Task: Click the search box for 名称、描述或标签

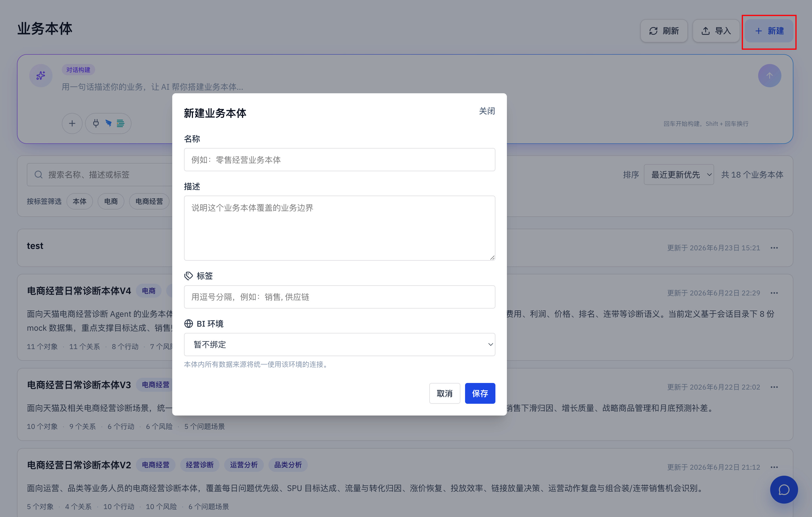Action: coord(100,175)
